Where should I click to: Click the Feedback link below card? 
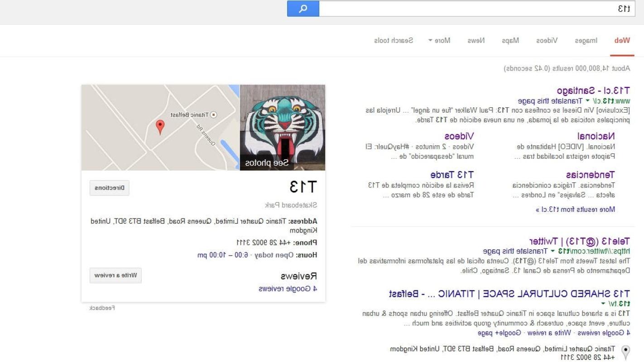click(x=102, y=308)
